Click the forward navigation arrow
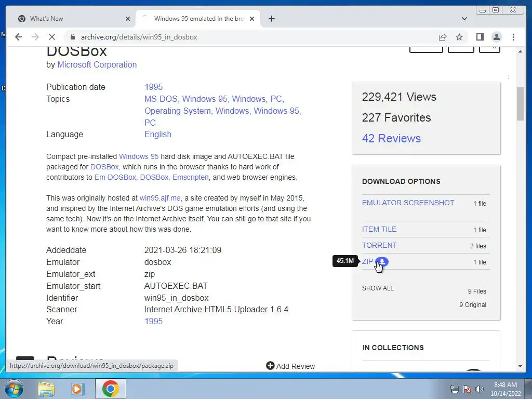The height and width of the screenshot is (399, 532). [x=35, y=37]
